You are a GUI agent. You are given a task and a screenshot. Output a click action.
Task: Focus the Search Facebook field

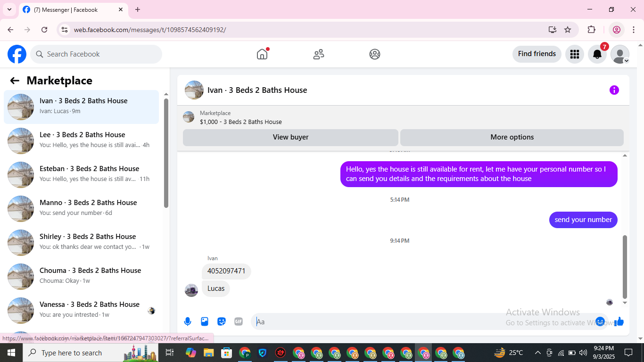(96, 54)
